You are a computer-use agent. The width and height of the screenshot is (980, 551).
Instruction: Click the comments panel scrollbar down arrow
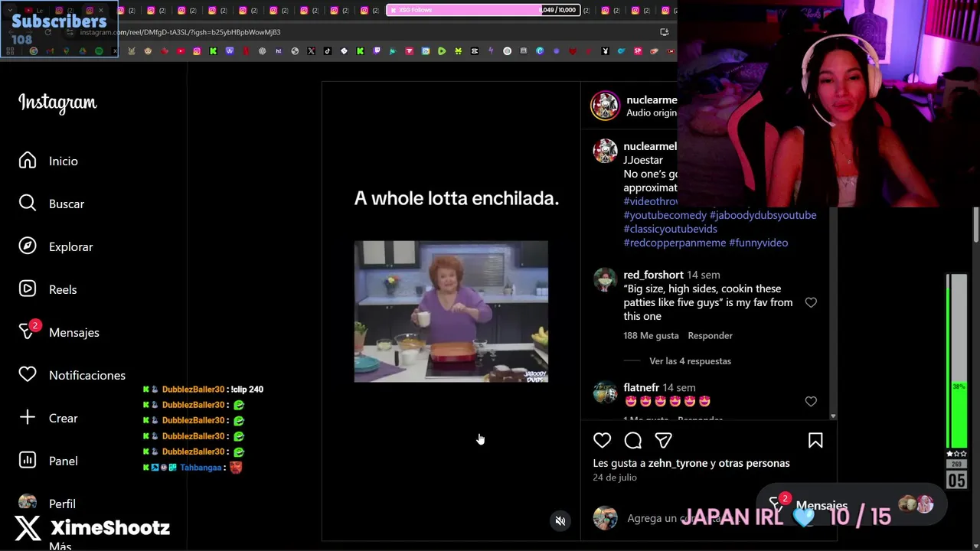click(x=833, y=416)
